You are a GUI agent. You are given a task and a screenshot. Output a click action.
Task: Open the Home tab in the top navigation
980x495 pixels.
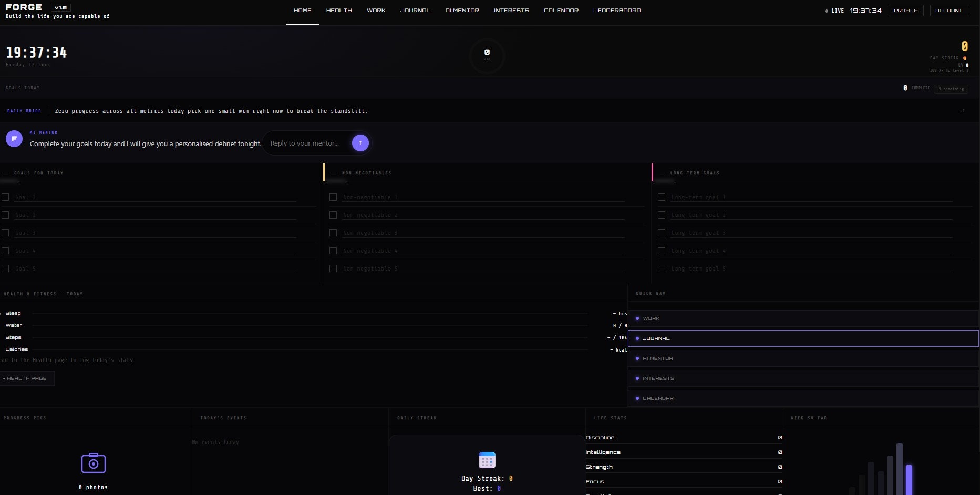click(x=302, y=11)
